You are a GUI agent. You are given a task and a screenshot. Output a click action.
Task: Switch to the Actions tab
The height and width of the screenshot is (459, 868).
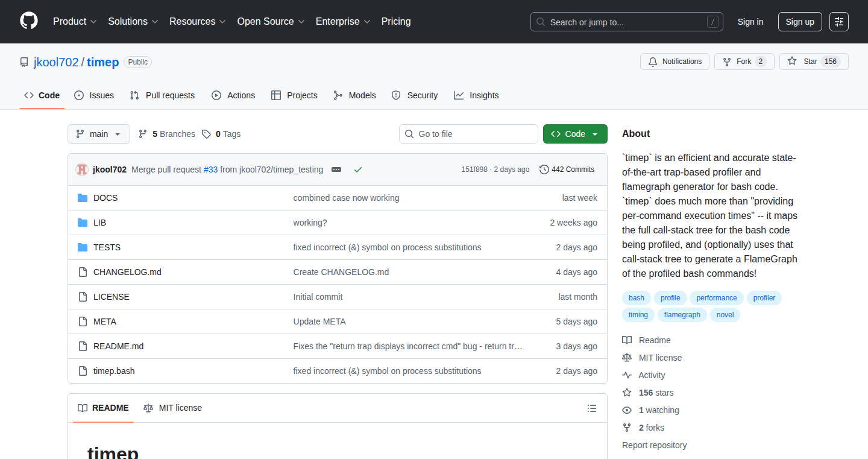[x=233, y=95]
